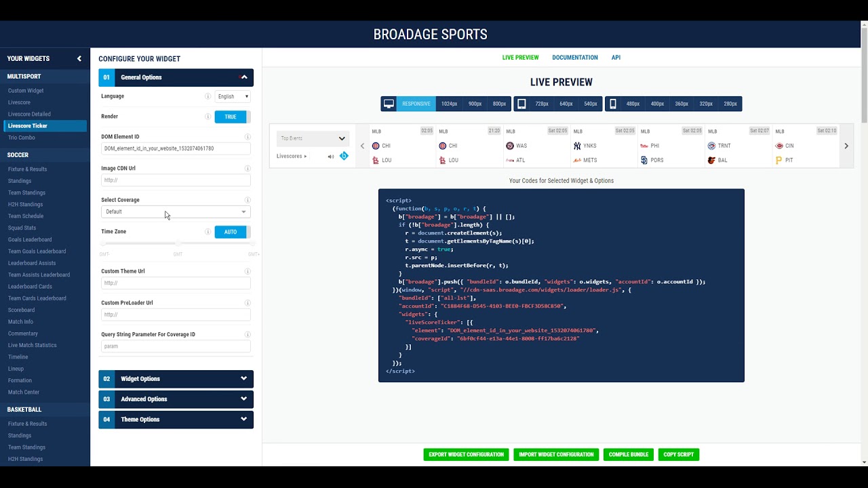Focus the Query String param field
The height and width of the screenshot is (488, 868).
click(176, 346)
